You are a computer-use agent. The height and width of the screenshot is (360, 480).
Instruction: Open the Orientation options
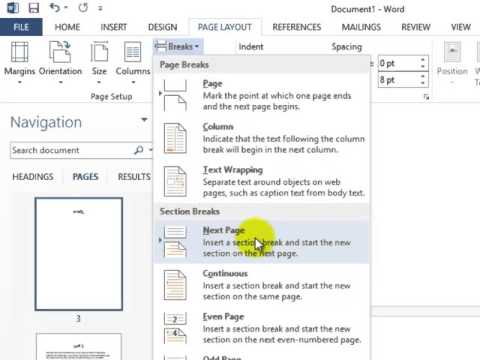[60, 62]
